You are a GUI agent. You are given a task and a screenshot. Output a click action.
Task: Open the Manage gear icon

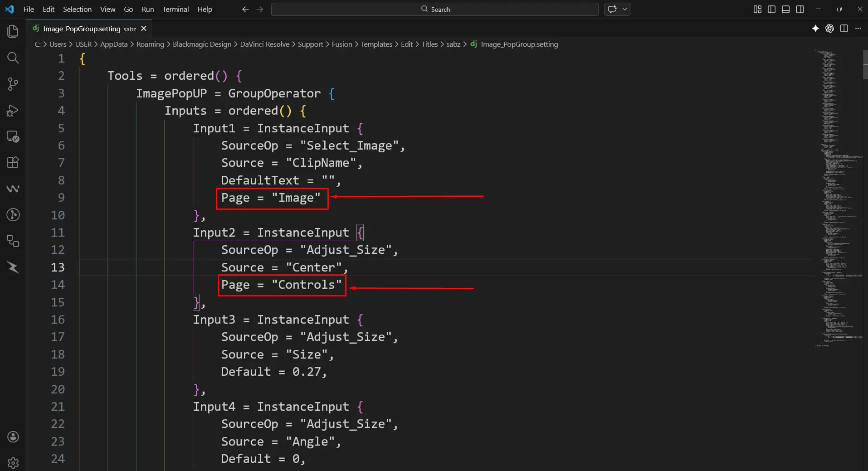(13, 463)
